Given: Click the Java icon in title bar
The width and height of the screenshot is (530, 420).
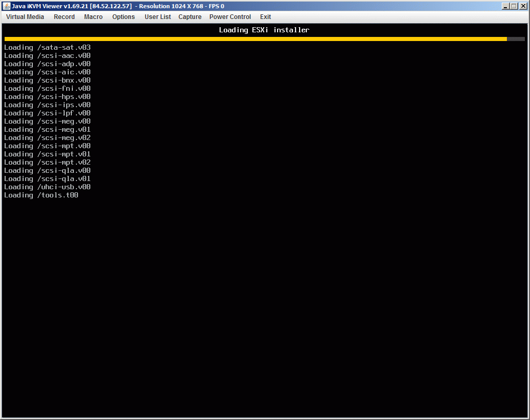Looking at the screenshot, I should [7, 6].
